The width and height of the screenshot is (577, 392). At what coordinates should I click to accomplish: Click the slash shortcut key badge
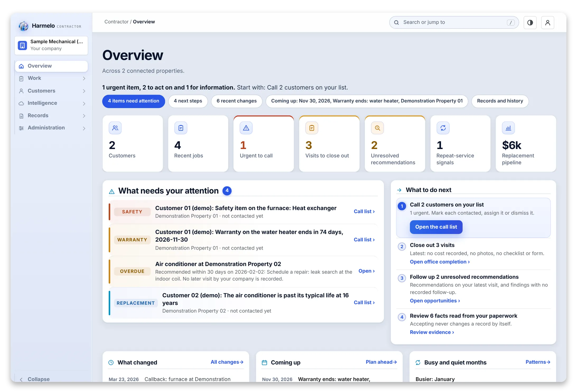pyautogui.click(x=511, y=22)
